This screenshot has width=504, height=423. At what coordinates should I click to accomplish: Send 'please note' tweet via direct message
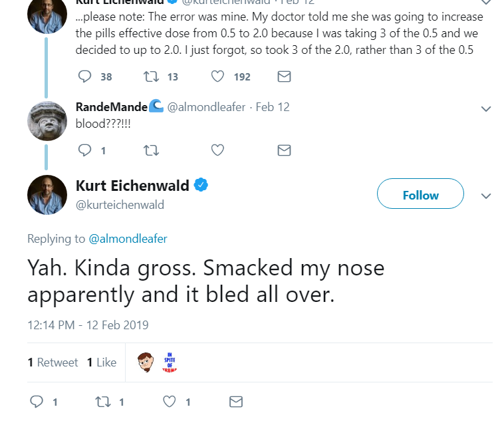(x=284, y=76)
